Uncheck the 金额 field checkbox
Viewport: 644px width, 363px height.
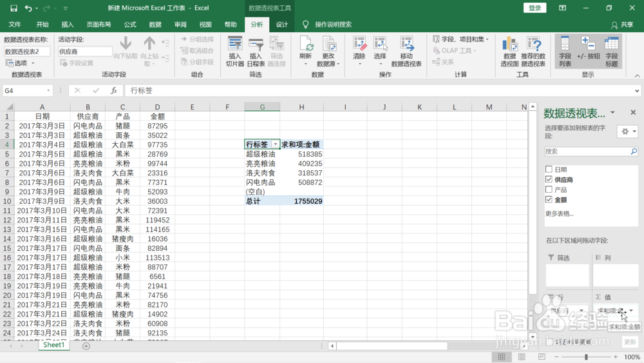coord(549,199)
